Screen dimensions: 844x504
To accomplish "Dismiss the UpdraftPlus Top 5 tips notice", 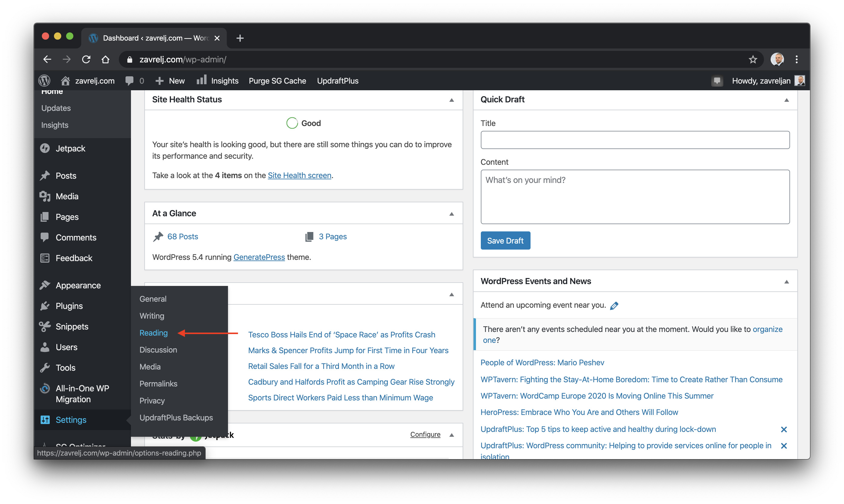I will tap(783, 429).
